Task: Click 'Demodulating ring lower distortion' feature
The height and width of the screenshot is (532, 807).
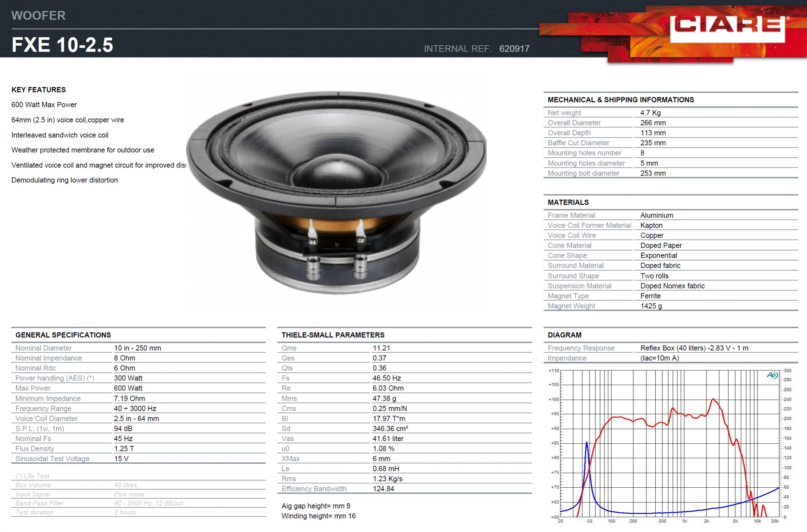Action: [64, 180]
